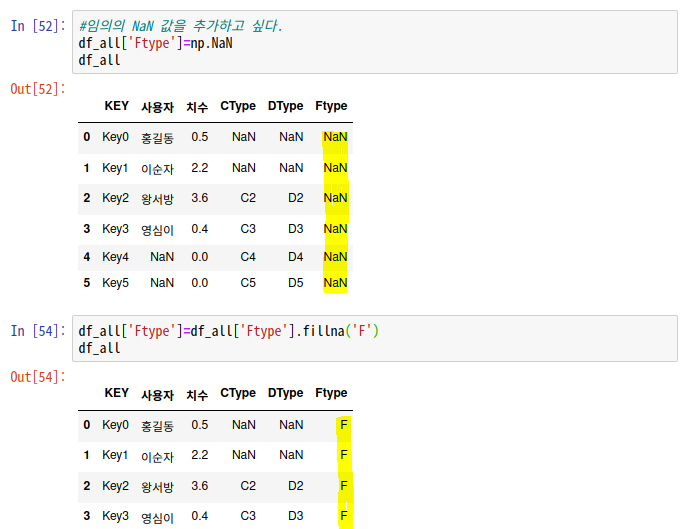Click the Out[54] prompt label
This screenshot has height=529, width=692.
[x=38, y=377]
